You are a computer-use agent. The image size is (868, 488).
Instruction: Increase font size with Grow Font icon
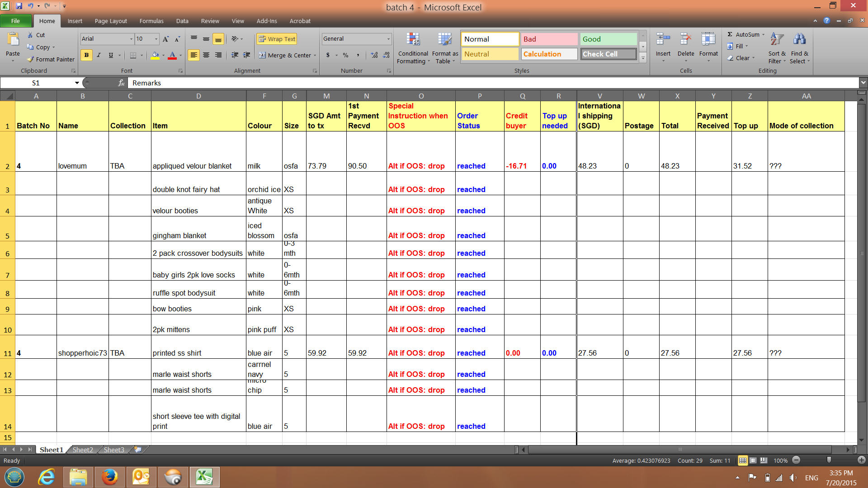(166, 39)
